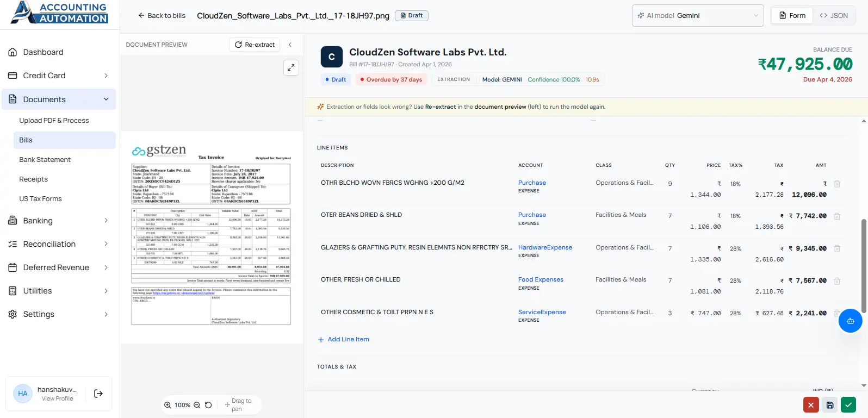Click the ₹47,925.00 balance due amount

click(x=805, y=64)
